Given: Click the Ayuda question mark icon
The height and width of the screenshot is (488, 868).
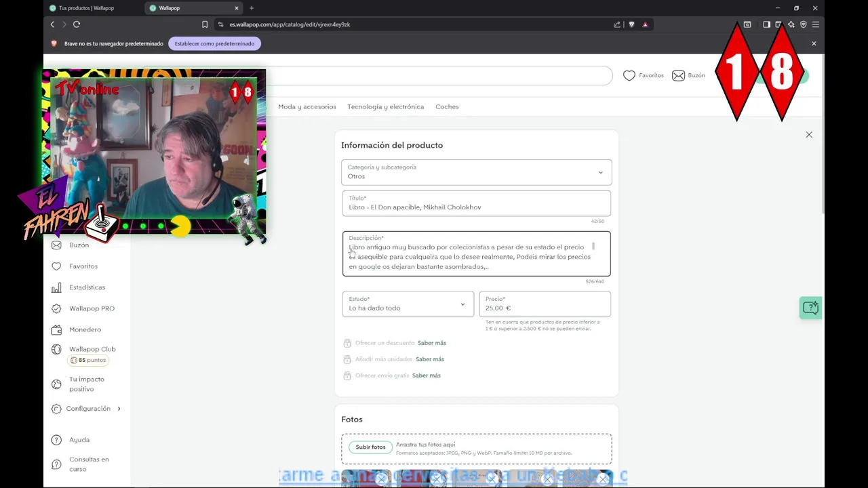Looking at the screenshot, I should pos(56,440).
